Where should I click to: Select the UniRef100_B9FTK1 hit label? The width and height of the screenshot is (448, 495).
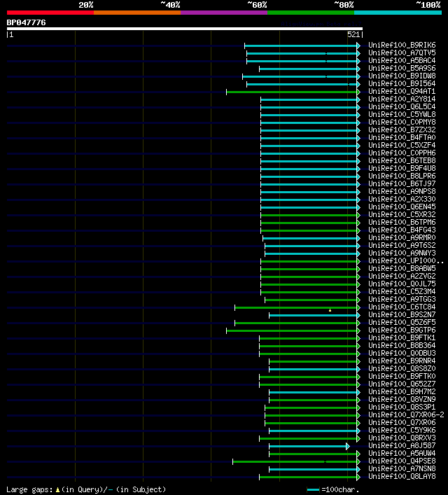402,337
